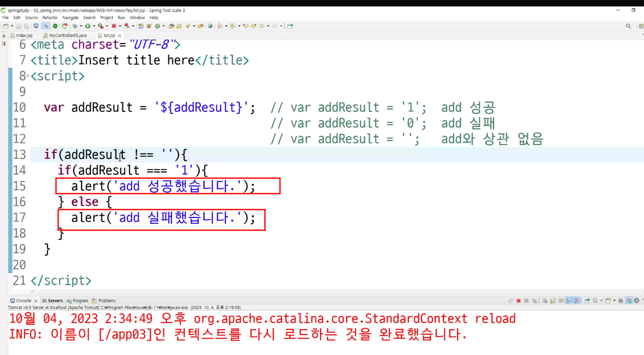Image resolution: width=644 pixels, height=355 pixels.
Task: Click the Clear Console icon
Action: [x=545, y=301]
